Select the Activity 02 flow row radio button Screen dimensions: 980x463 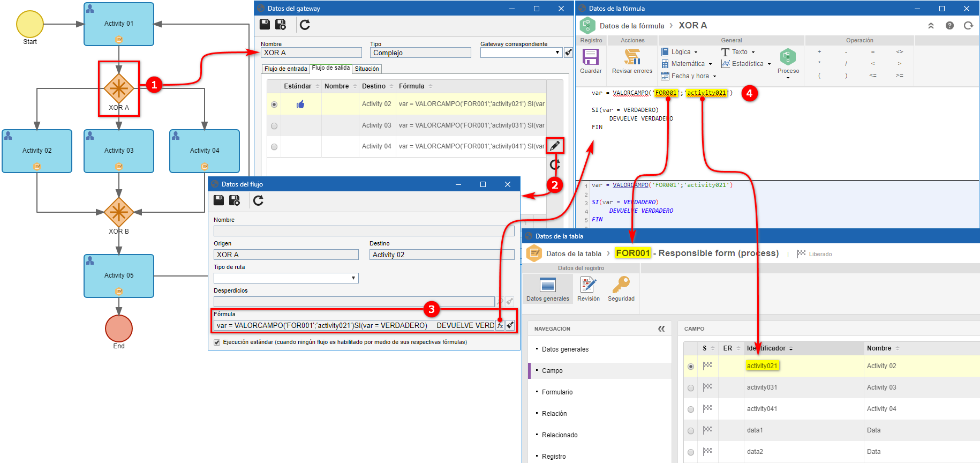pos(274,104)
